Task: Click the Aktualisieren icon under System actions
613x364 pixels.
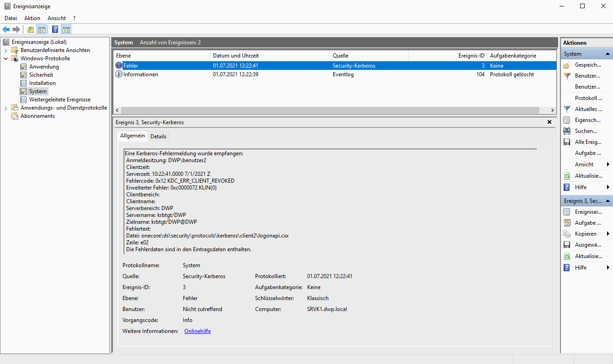Action: pos(567,176)
